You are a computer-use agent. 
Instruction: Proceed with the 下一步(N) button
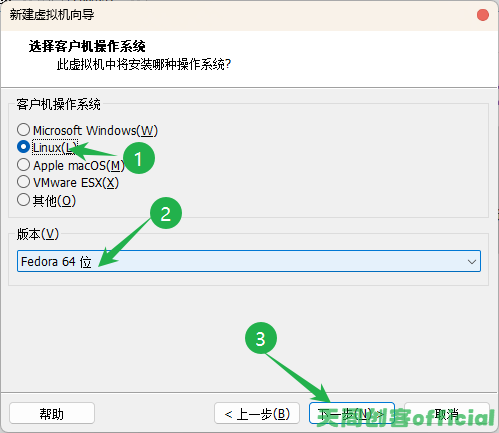click(352, 414)
